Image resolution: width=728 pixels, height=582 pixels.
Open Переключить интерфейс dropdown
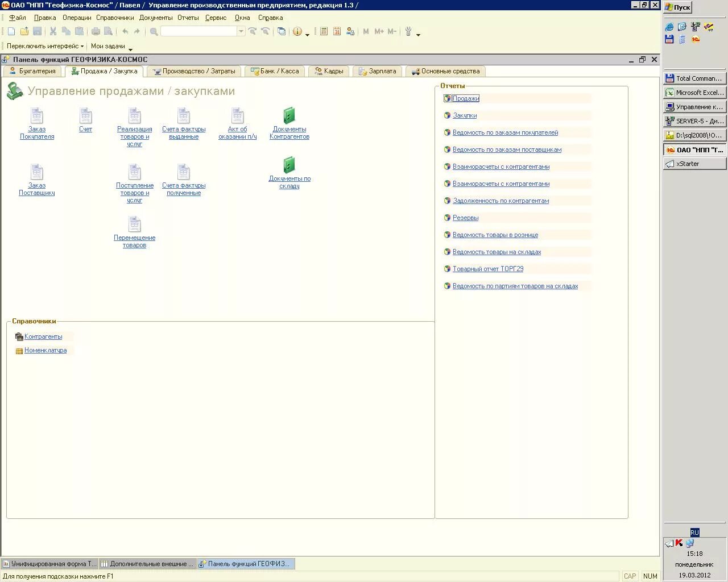(45, 46)
